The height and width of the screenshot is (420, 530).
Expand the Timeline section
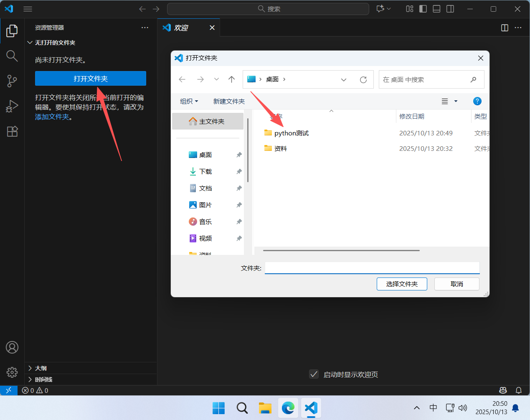coord(91,379)
